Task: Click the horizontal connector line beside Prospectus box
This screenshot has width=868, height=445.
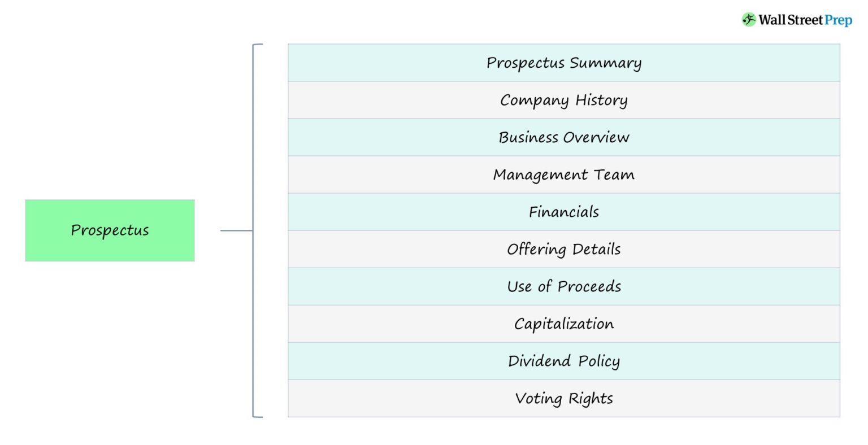Action: [236, 230]
